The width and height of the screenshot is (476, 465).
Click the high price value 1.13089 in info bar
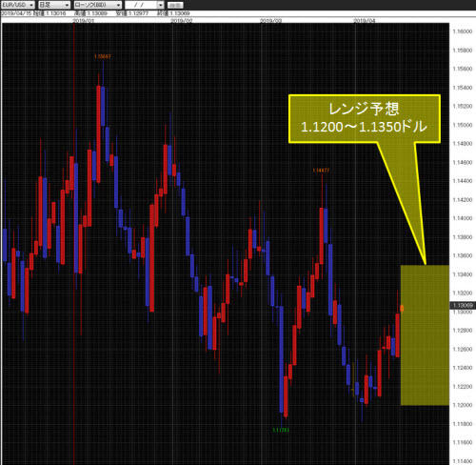coord(97,13)
